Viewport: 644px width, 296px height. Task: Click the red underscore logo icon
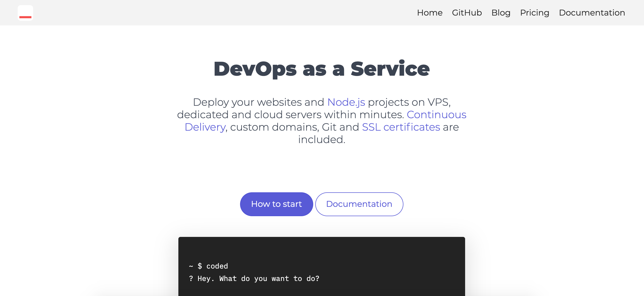pos(25,13)
